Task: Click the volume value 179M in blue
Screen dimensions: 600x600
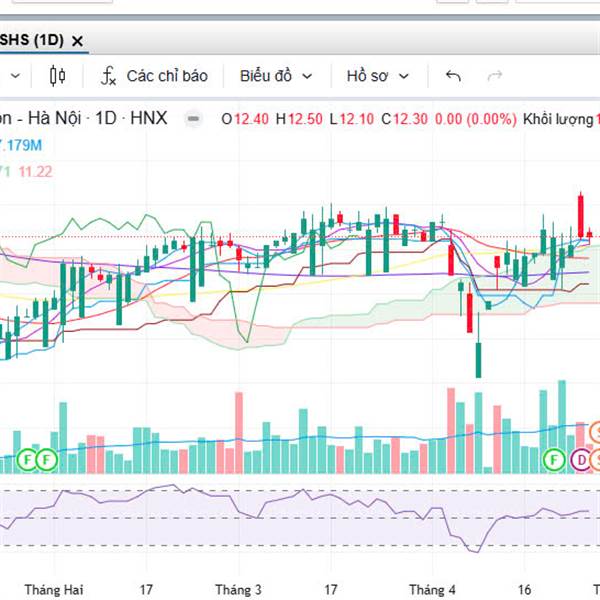Action: 21,145
